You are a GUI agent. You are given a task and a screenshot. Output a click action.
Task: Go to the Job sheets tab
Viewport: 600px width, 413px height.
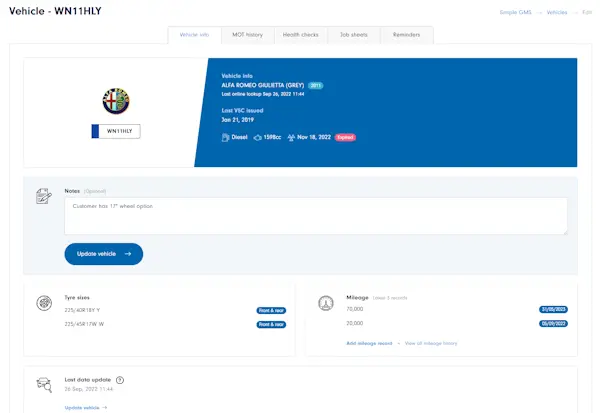click(x=353, y=35)
